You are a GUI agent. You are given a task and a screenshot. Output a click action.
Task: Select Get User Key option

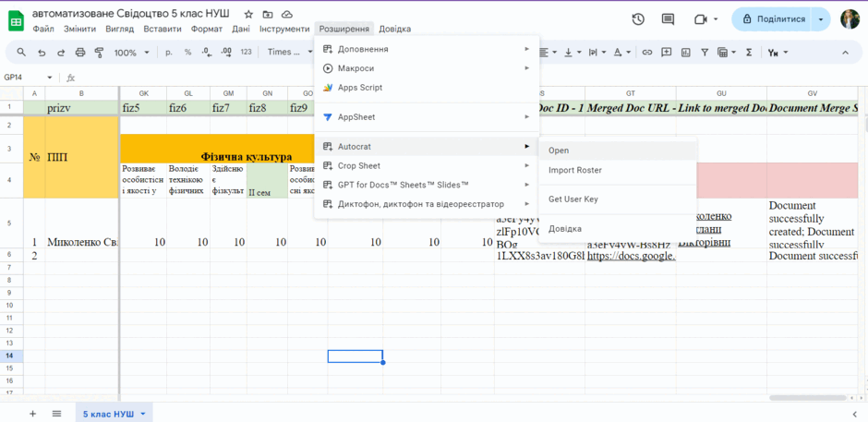pyautogui.click(x=617, y=199)
